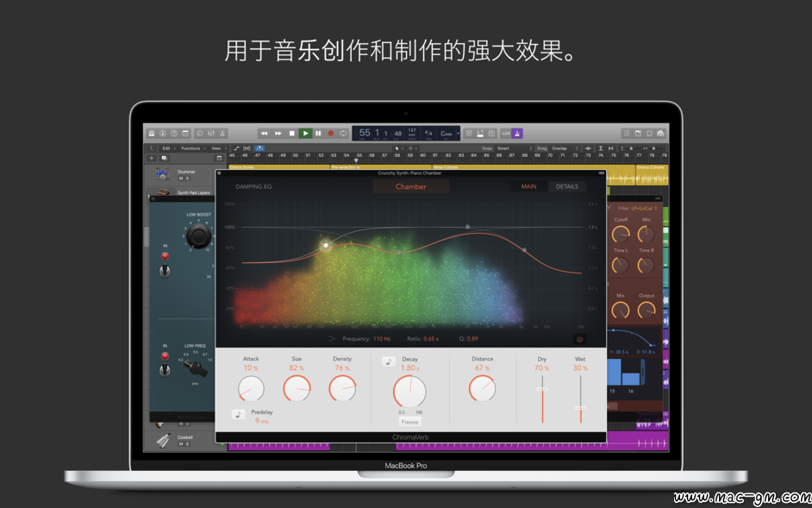Click the Fast Forward transport button
812x508 pixels.
point(278,133)
